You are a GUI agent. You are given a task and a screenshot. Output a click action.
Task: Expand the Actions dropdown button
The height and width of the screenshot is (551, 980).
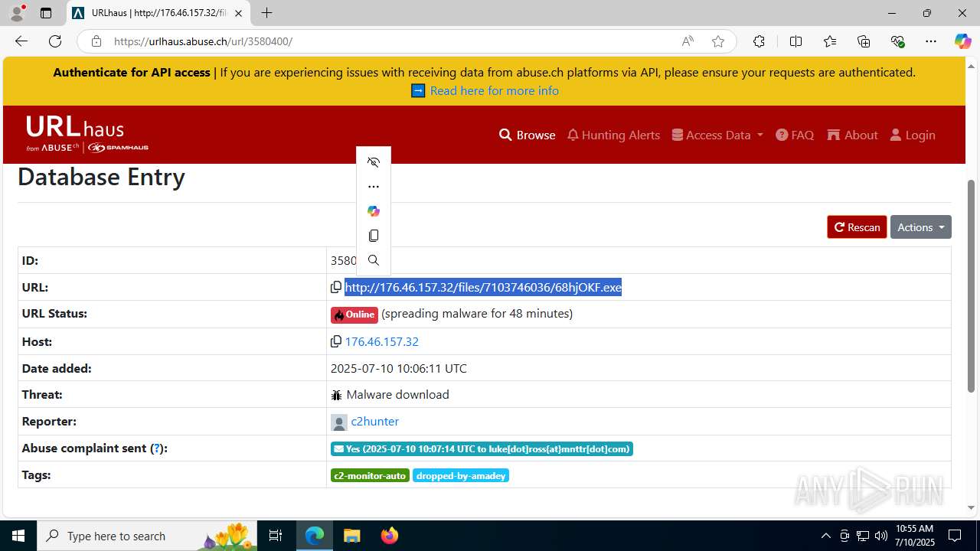(920, 227)
